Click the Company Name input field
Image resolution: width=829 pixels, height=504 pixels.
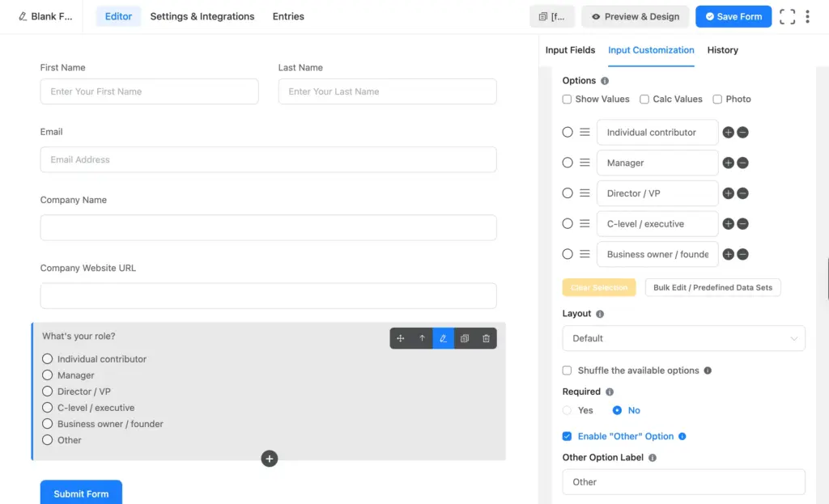pyautogui.click(x=268, y=227)
